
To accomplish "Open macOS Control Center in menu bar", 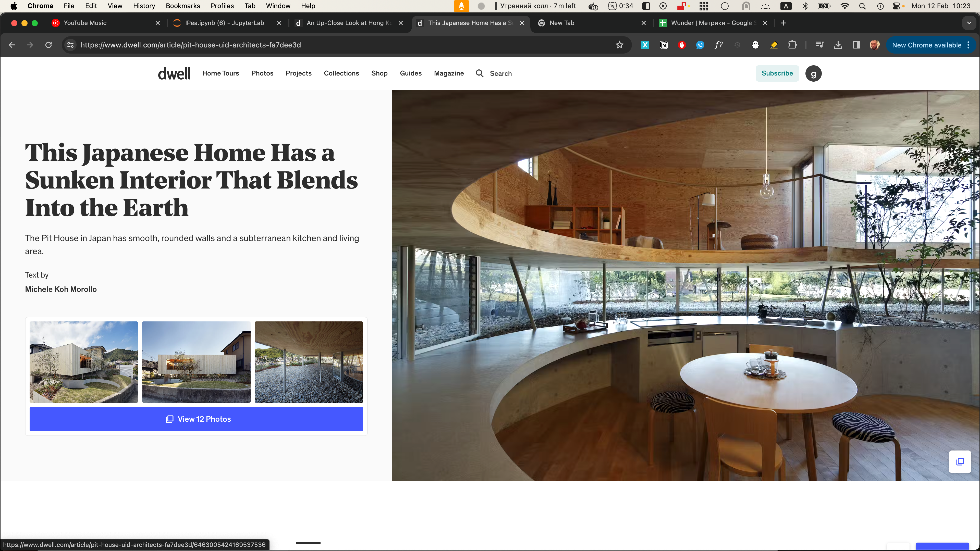I will 896,6.
